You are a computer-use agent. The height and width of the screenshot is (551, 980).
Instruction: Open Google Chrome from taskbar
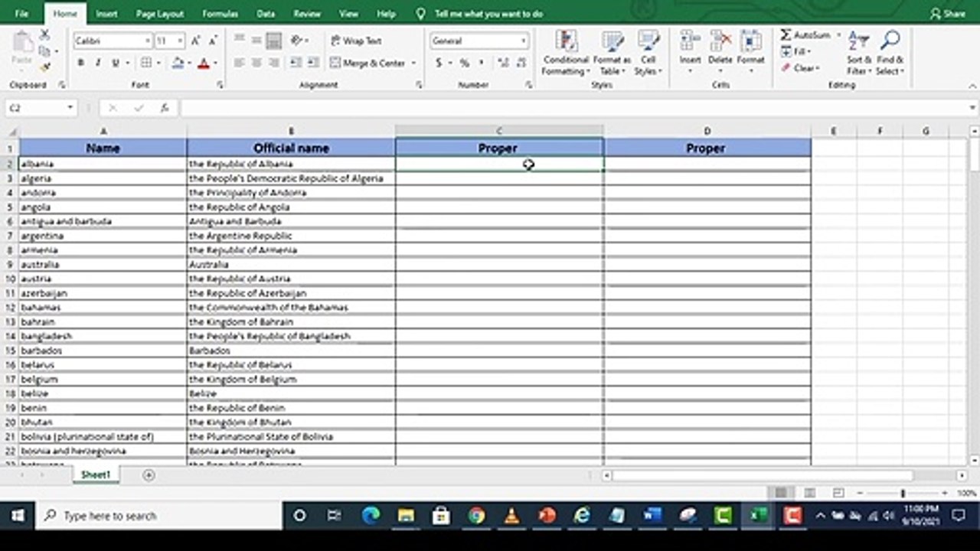tap(476, 516)
